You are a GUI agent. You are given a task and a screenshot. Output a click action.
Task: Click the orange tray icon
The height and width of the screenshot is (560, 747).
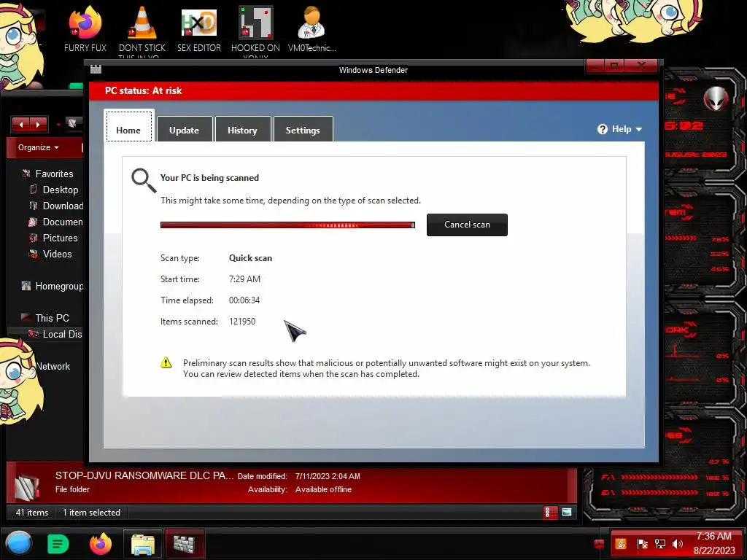click(621, 544)
